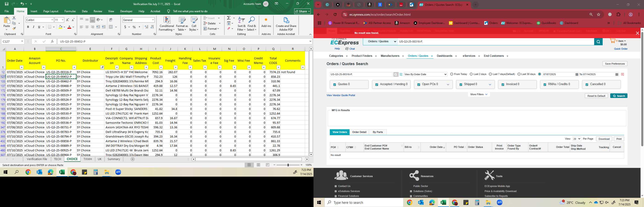Open the Distributor column filter dropdown

[x=102, y=67]
